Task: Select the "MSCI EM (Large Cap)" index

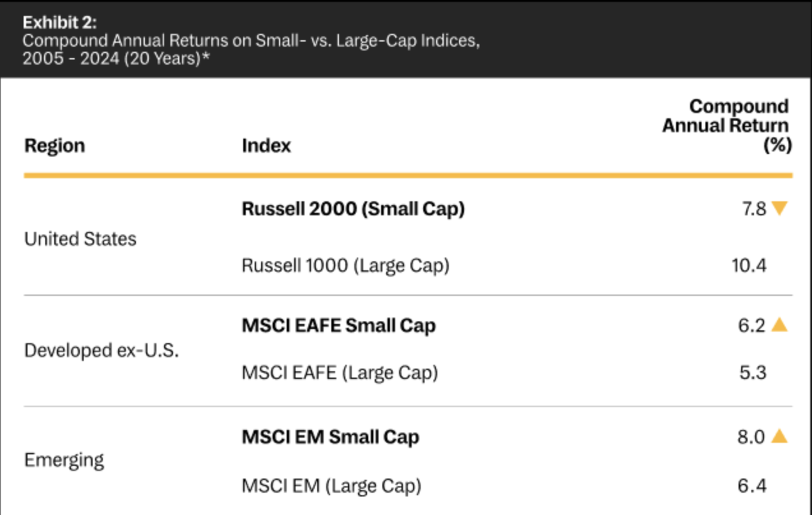Action: (331, 486)
